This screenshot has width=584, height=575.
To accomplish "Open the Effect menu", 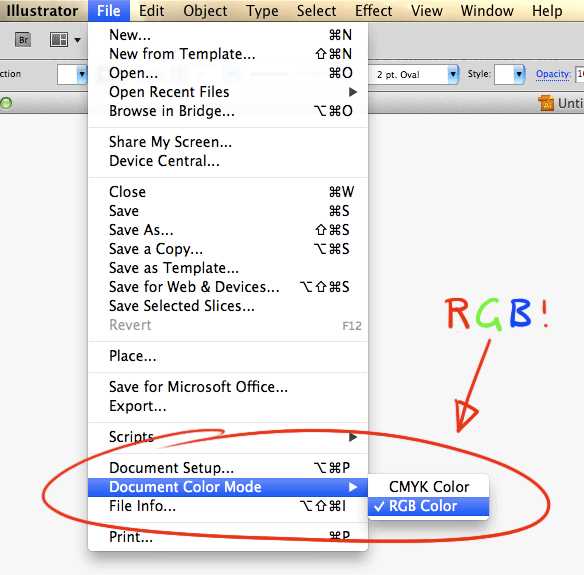I will pos(373,11).
